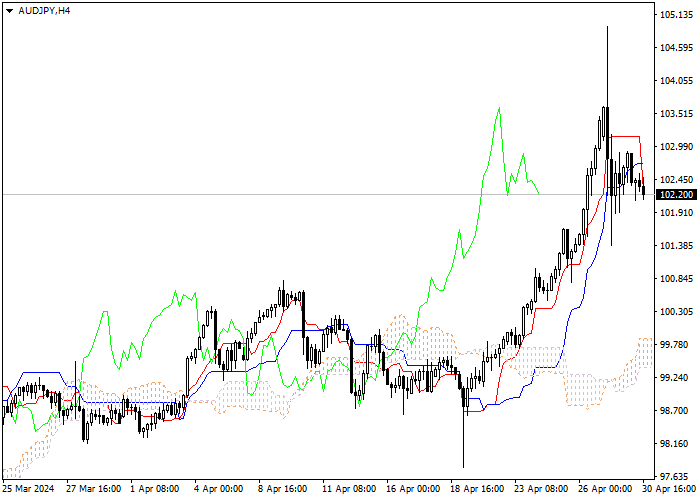The height and width of the screenshot is (500, 700).
Task: Click the 104.055 price axis label
Action: [677, 81]
